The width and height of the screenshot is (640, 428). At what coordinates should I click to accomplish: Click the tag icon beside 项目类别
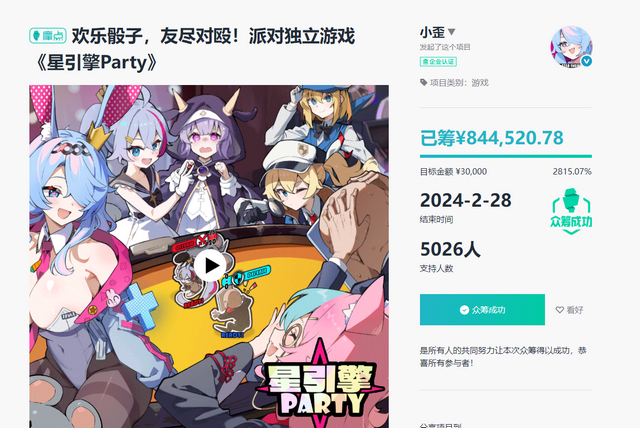424,82
